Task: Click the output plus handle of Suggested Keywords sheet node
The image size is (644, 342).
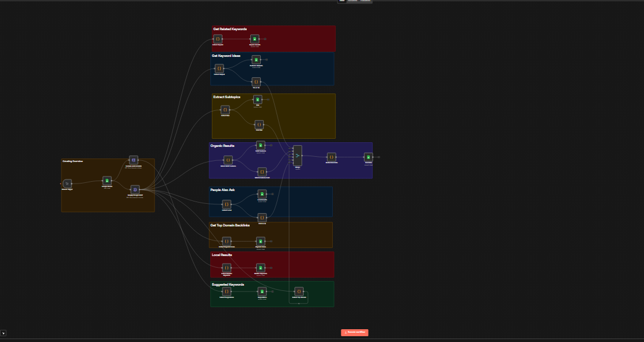Action: (272, 291)
